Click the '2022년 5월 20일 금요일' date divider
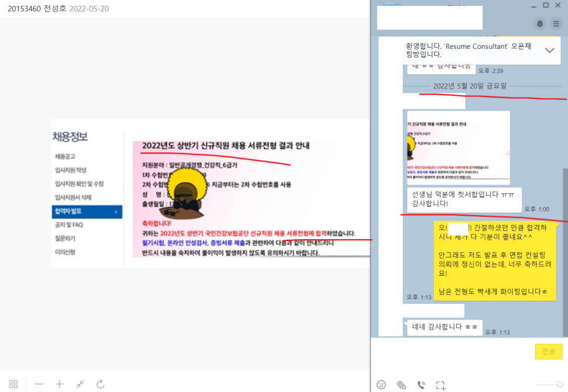 pyautogui.click(x=470, y=86)
